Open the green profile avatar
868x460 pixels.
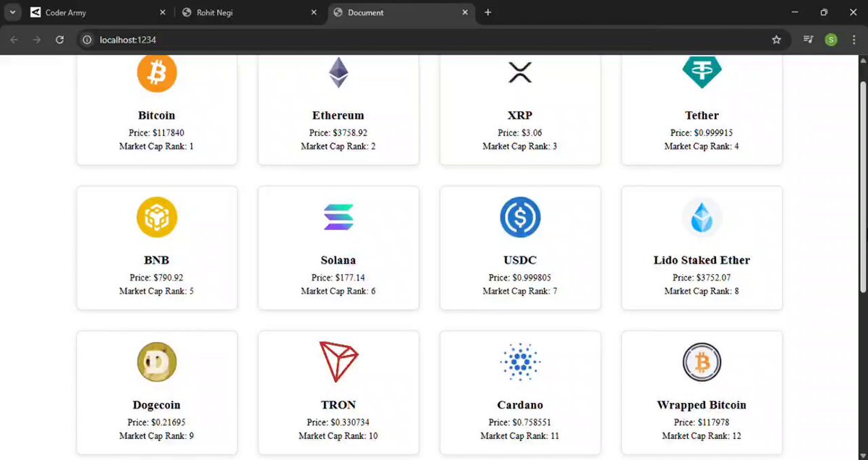pos(831,40)
